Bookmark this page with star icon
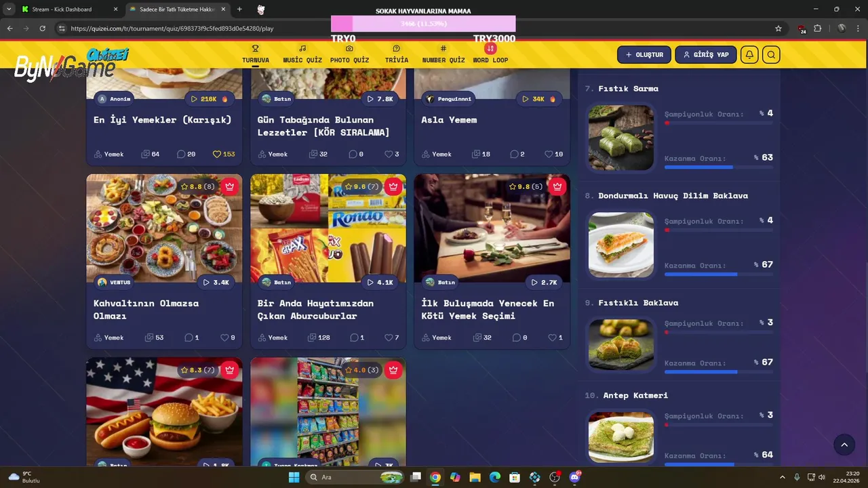The height and width of the screenshot is (488, 868). tap(778, 28)
